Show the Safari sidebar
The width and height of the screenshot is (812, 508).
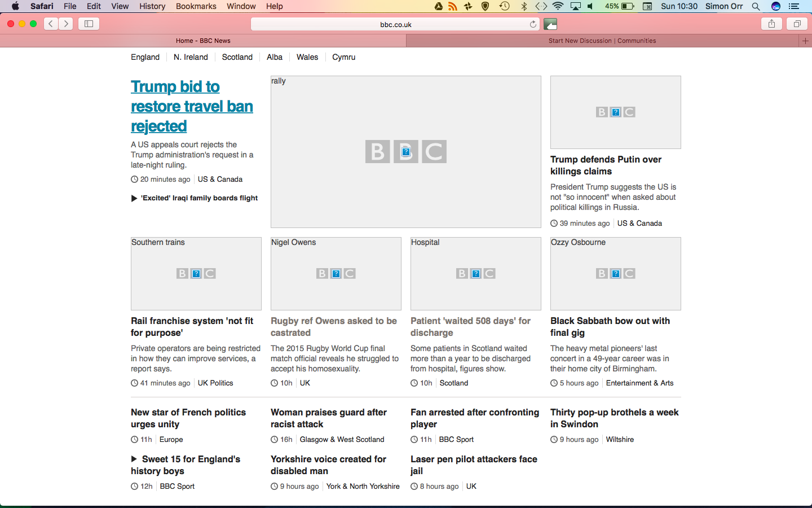(89, 24)
